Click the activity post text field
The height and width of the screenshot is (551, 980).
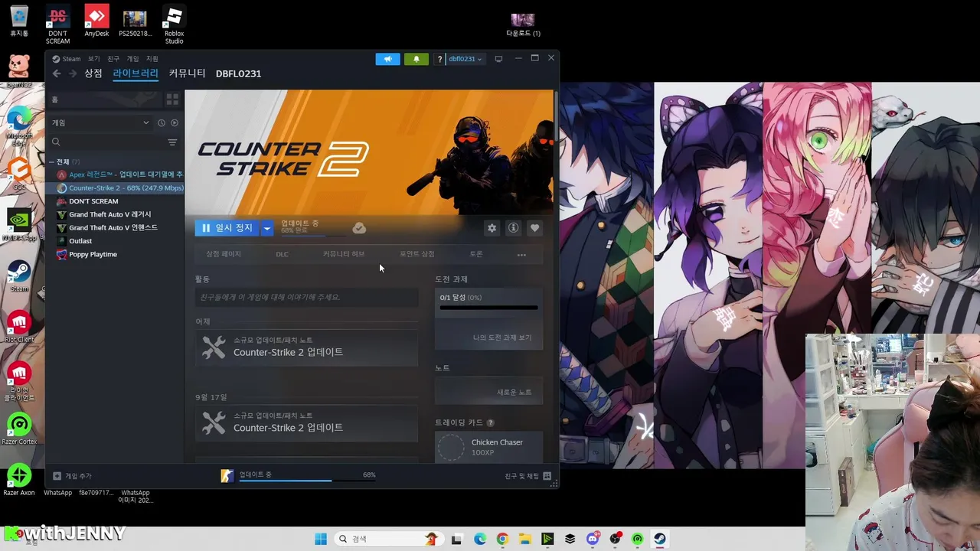click(x=306, y=297)
